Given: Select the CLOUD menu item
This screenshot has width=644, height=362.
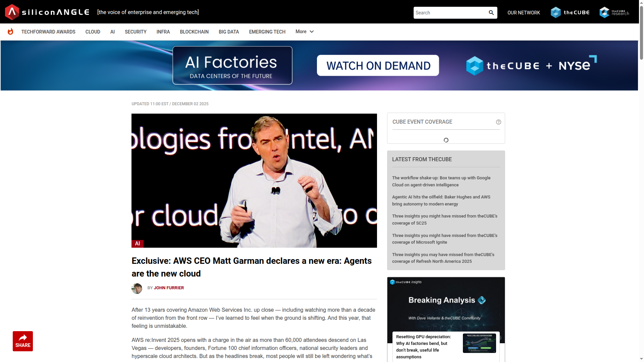Looking at the screenshot, I should 93,32.
